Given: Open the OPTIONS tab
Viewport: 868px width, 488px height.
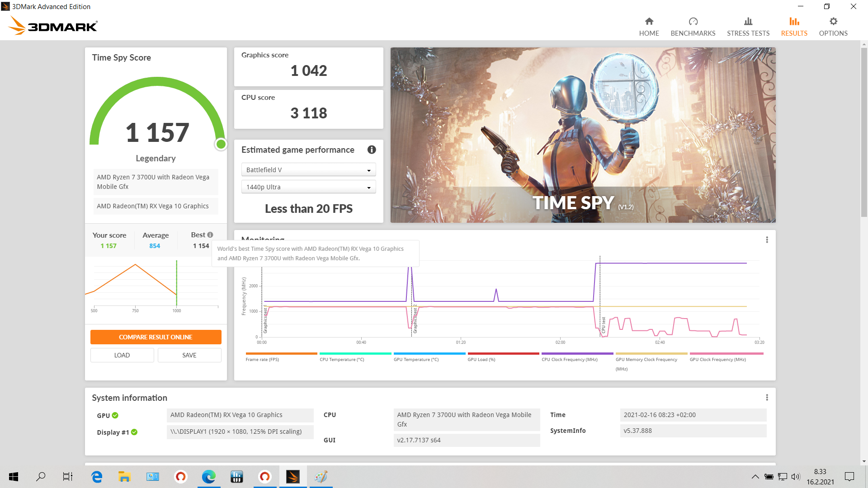Looking at the screenshot, I should coord(833,27).
